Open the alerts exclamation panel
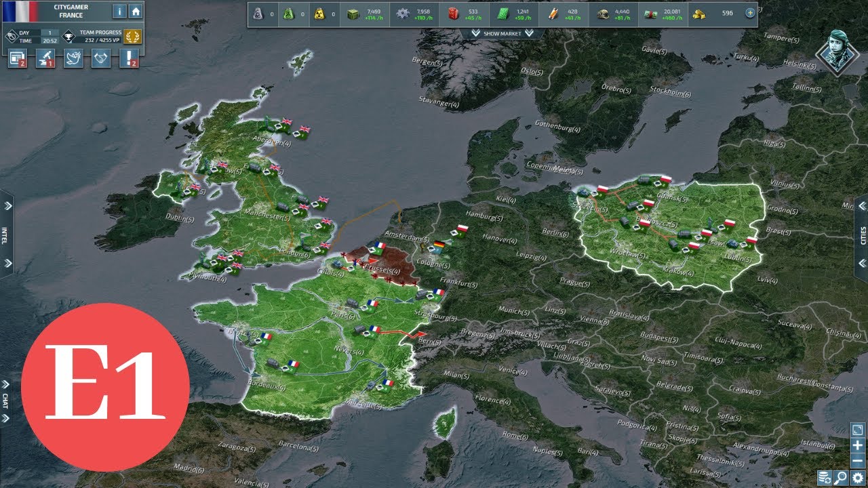 pyautogui.click(x=129, y=59)
